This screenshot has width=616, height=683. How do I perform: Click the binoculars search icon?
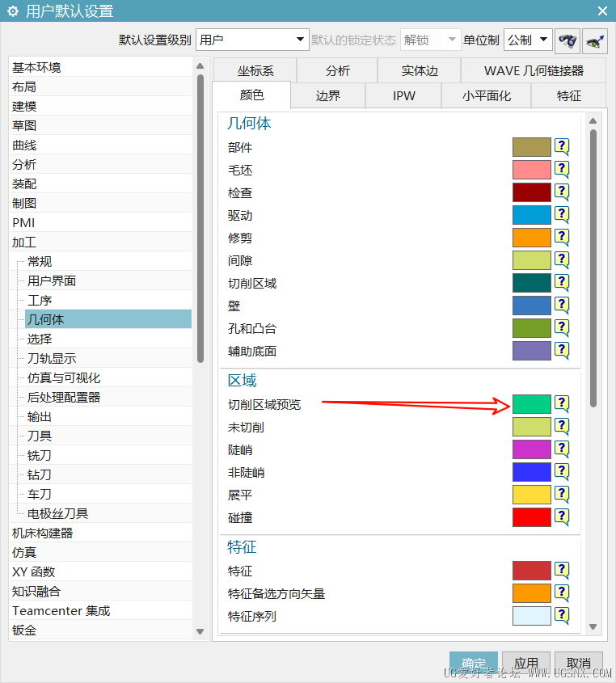[x=567, y=40]
